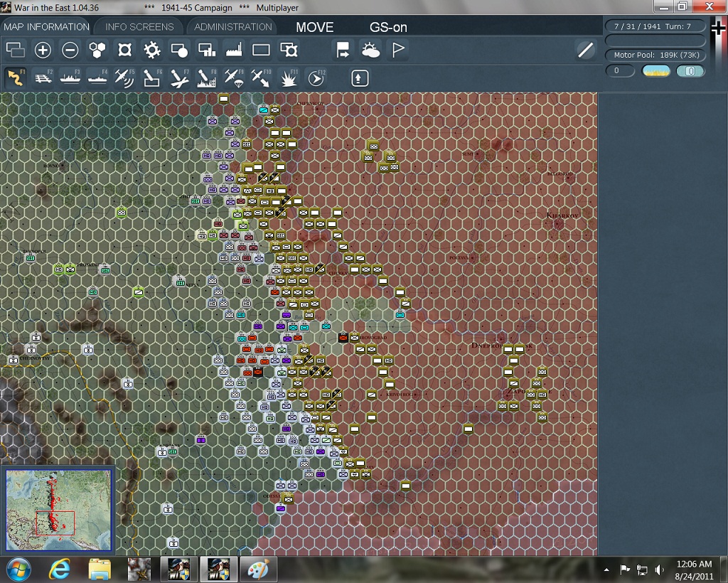
Task: Select explosion mode (F11) icon
Action: click(x=289, y=78)
